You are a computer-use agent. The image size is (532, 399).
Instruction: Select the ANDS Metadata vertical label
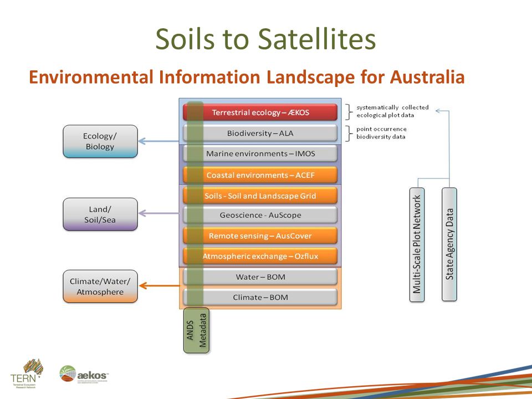coord(196,330)
